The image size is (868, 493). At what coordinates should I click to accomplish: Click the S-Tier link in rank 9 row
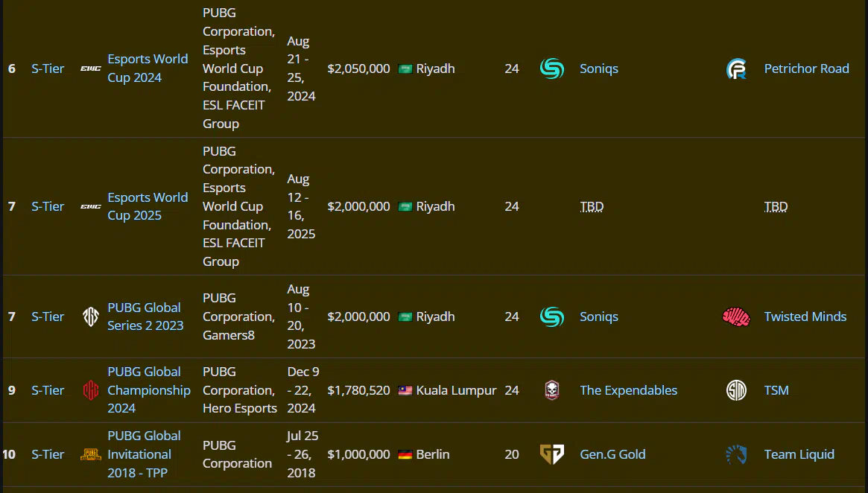coord(48,390)
